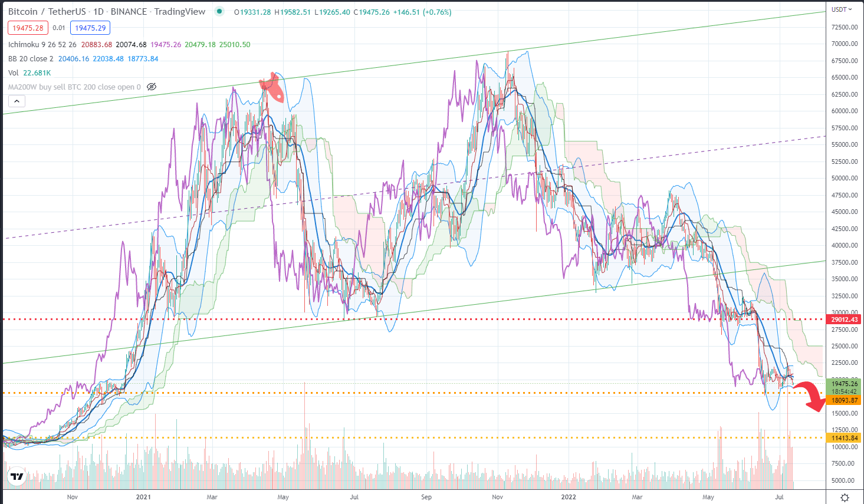Click the low value 19265.40
The width and height of the screenshot is (864, 504).
coord(334,12)
